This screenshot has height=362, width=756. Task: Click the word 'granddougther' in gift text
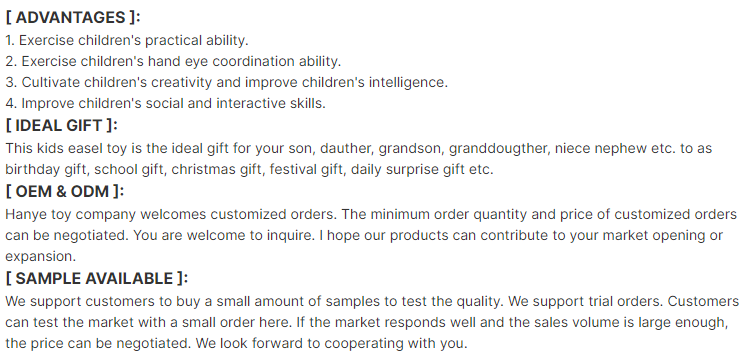coord(499,148)
